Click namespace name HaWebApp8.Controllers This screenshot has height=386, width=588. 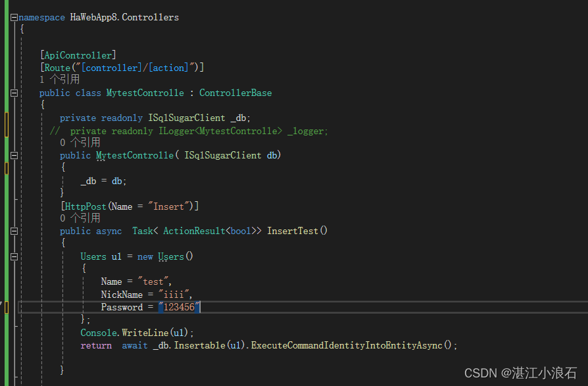click(x=124, y=18)
